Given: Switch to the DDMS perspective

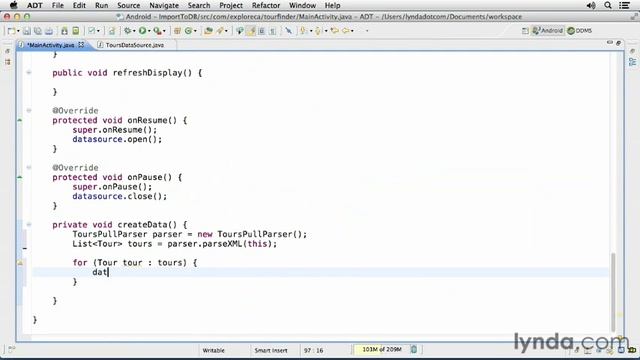Looking at the screenshot, I should (x=580, y=31).
